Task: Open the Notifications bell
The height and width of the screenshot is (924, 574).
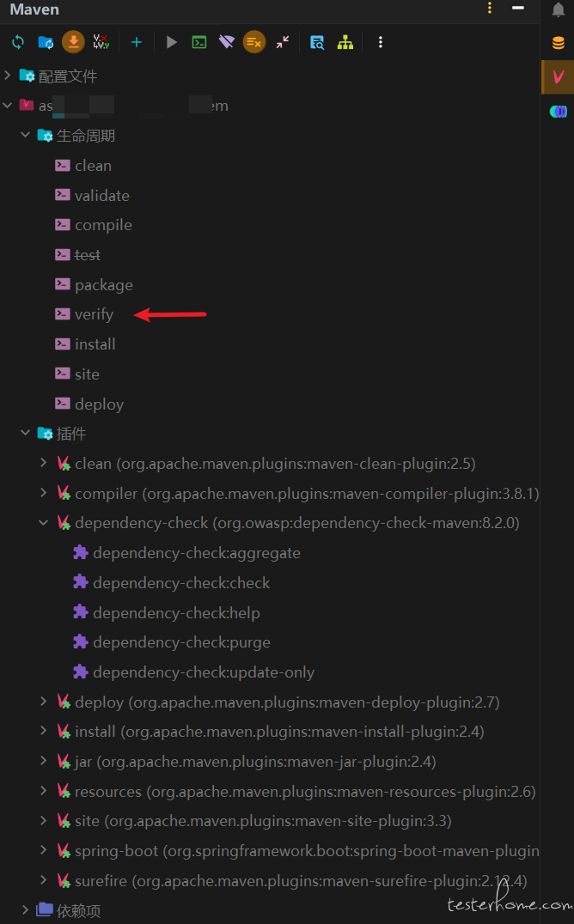Action: [x=558, y=10]
